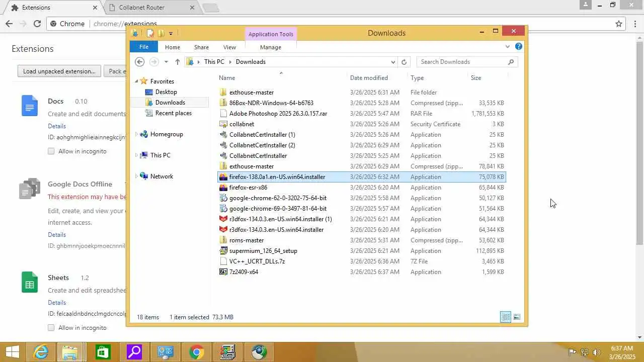Open the Windows Store taskbar icon
Image resolution: width=644 pixels, height=362 pixels.
tap(102, 352)
